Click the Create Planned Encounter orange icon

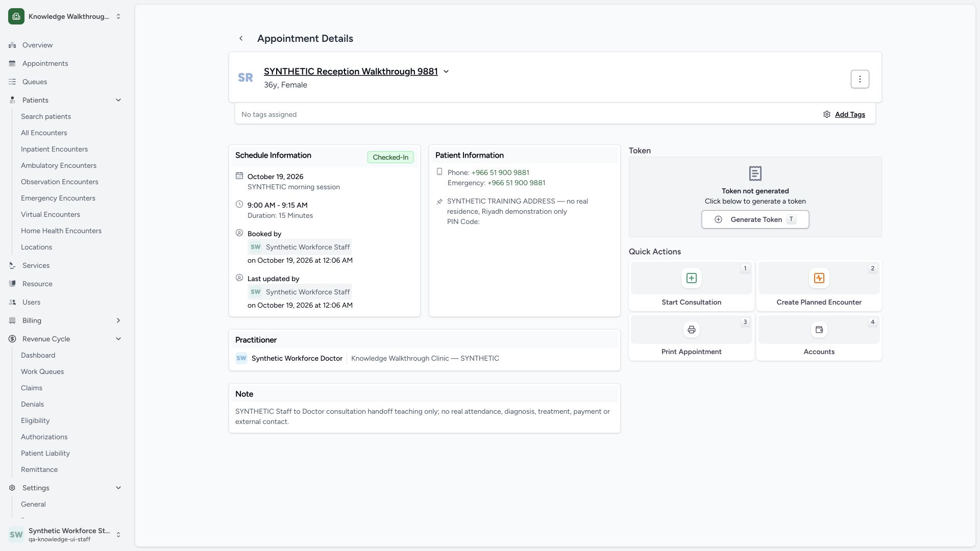tap(819, 278)
